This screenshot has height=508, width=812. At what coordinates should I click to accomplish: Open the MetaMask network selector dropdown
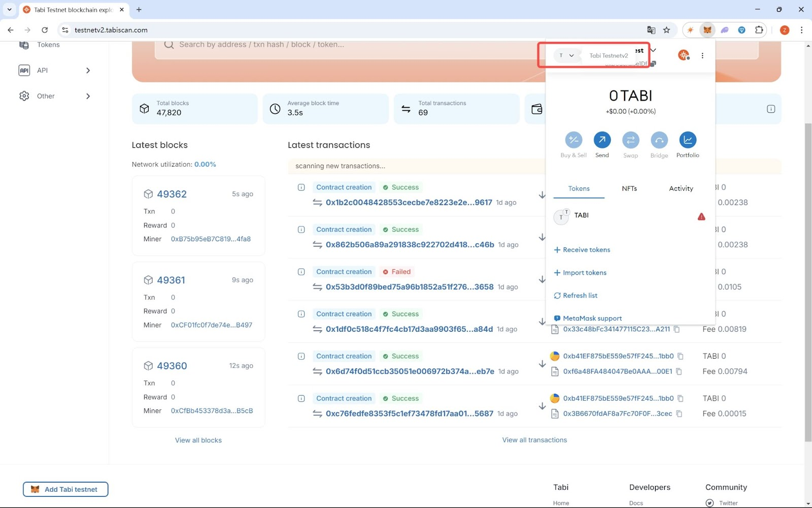click(x=566, y=55)
